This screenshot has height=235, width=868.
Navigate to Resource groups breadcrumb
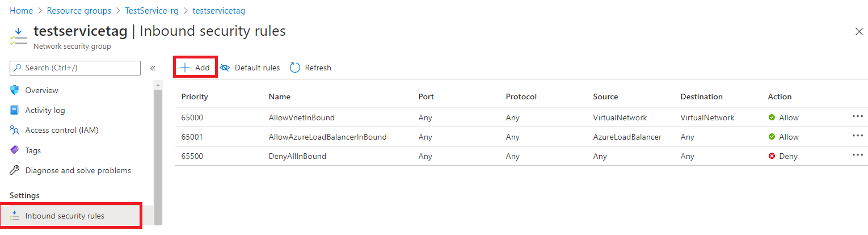click(79, 11)
